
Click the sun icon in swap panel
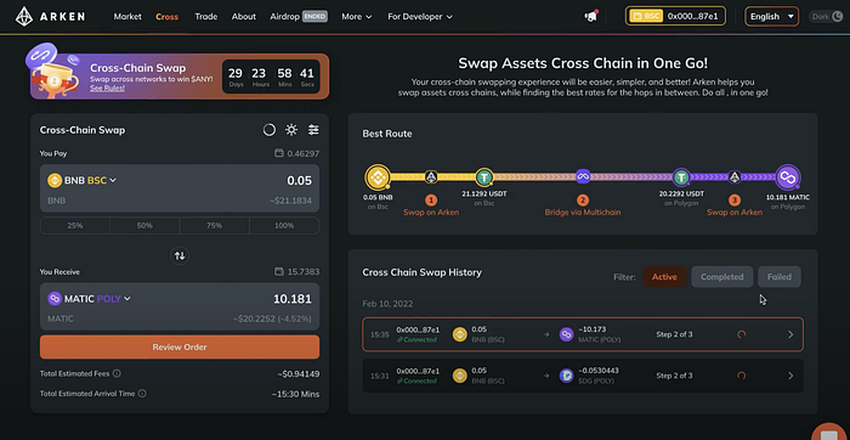point(292,130)
